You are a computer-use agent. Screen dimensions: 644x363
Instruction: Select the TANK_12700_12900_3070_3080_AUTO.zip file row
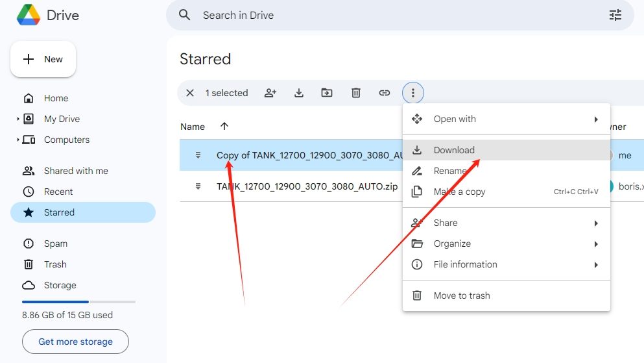307,186
